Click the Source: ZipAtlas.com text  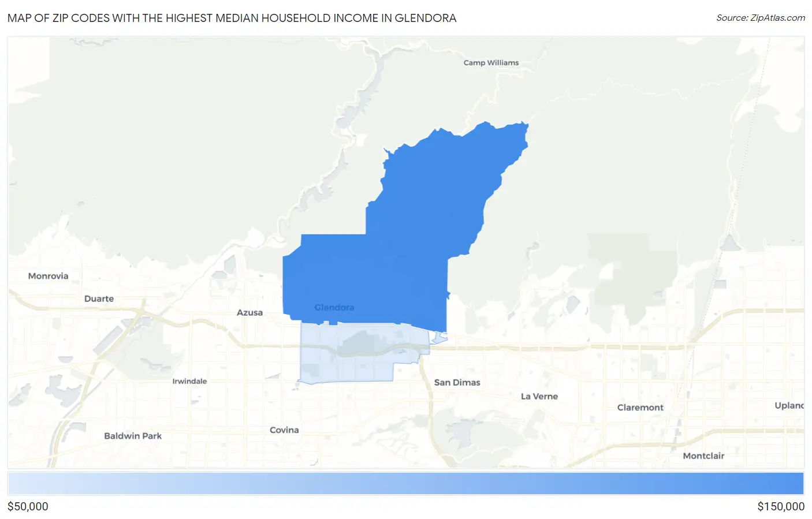[761, 18]
